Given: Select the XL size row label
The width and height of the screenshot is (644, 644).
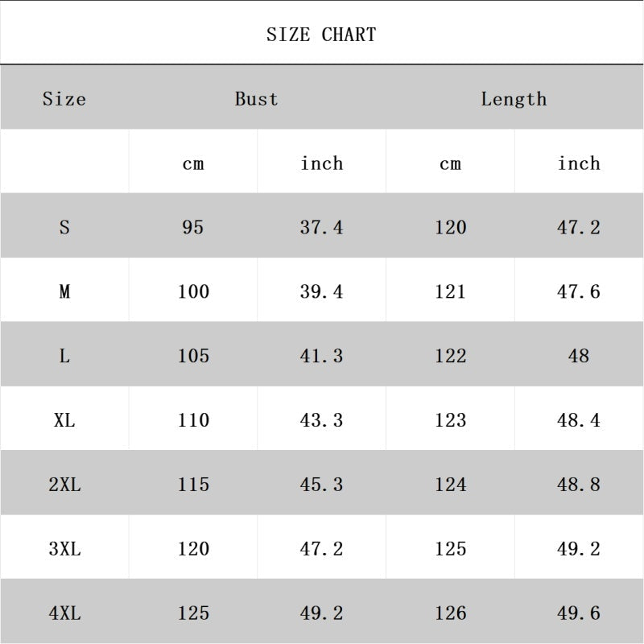Looking at the screenshot, I should [64, 420].
